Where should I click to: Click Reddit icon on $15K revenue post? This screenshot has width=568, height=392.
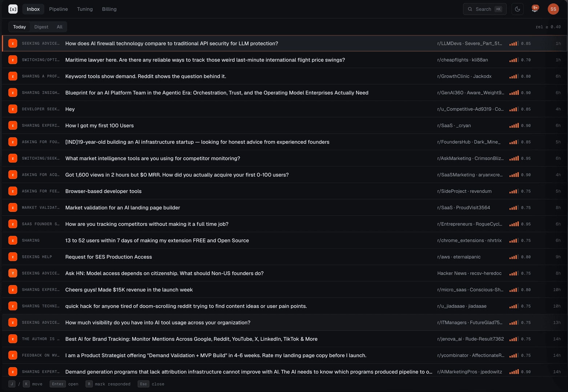13,290
